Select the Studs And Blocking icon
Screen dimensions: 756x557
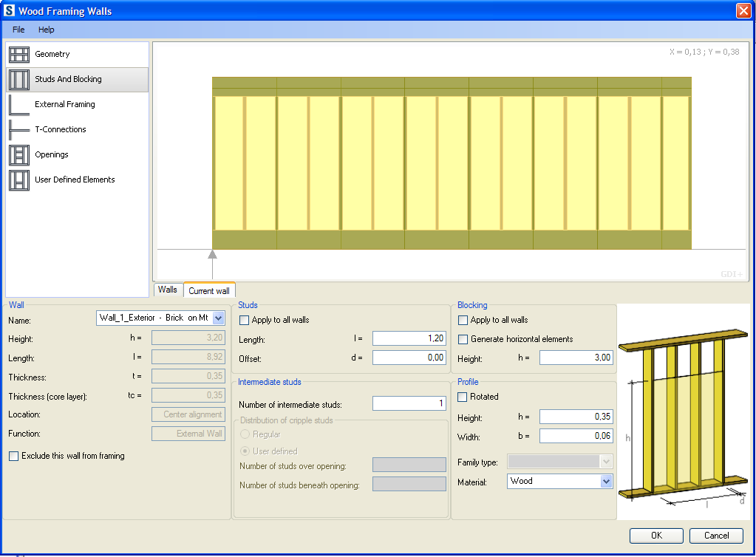[19, 80]
